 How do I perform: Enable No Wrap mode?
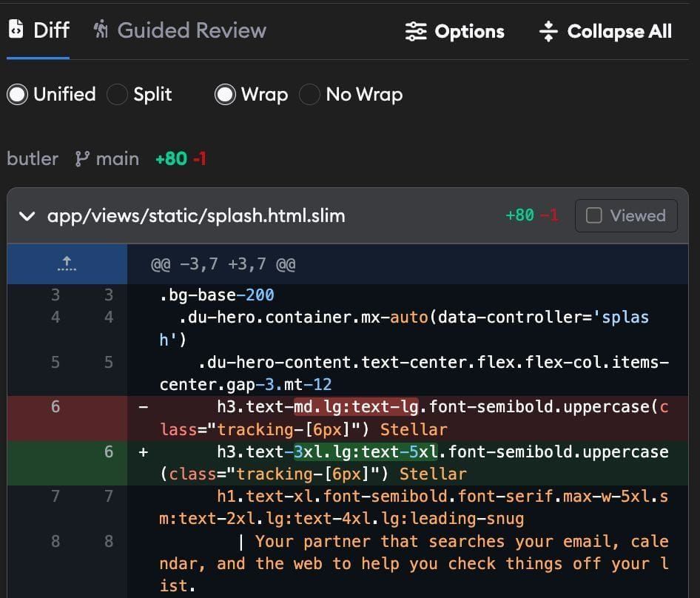click(x=309, y=95)
